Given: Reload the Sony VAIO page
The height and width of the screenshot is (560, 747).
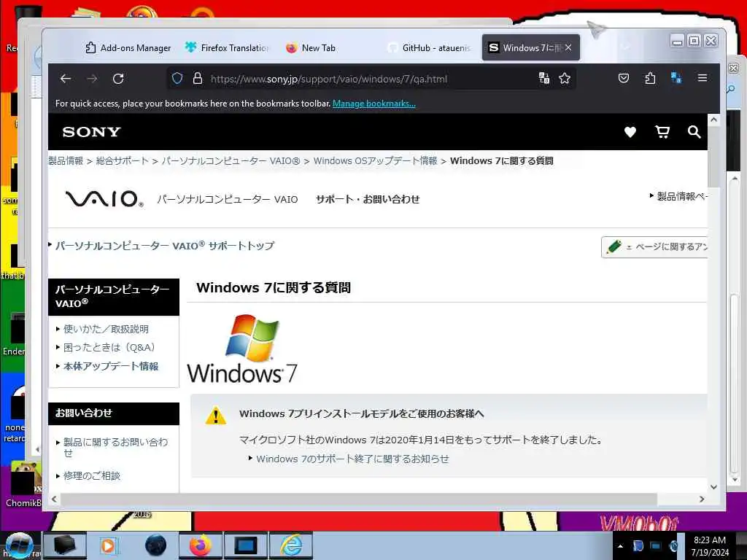Looking at the screenshot, I should pyautogui.click(x=118, y=79).
